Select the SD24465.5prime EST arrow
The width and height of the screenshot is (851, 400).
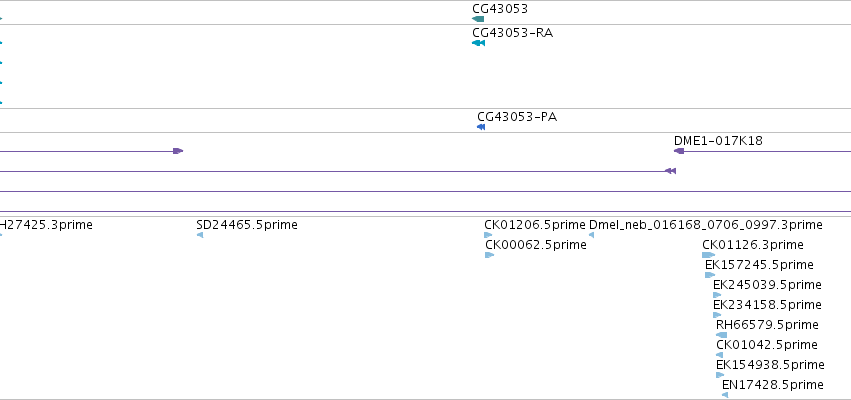[200, 235]
